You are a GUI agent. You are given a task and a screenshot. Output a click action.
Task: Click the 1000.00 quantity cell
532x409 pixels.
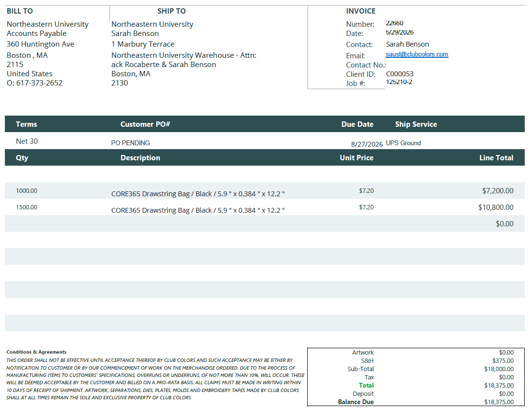pos(27,191)
